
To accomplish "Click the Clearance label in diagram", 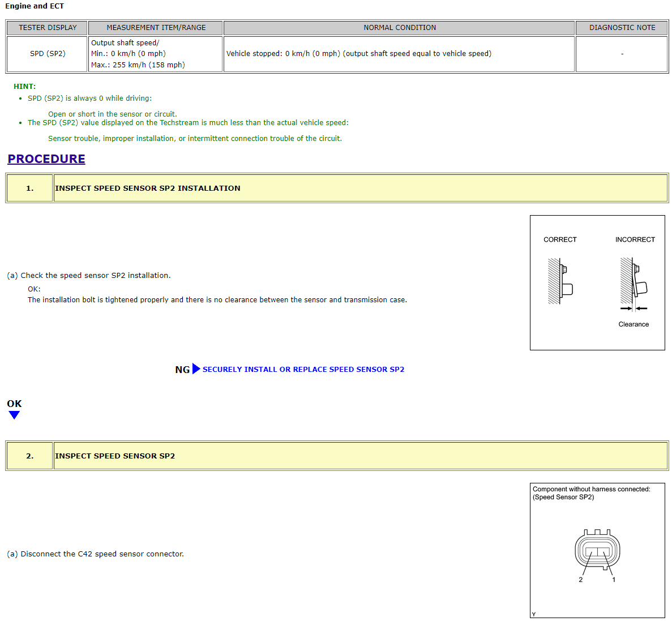I will pos(634,324).
